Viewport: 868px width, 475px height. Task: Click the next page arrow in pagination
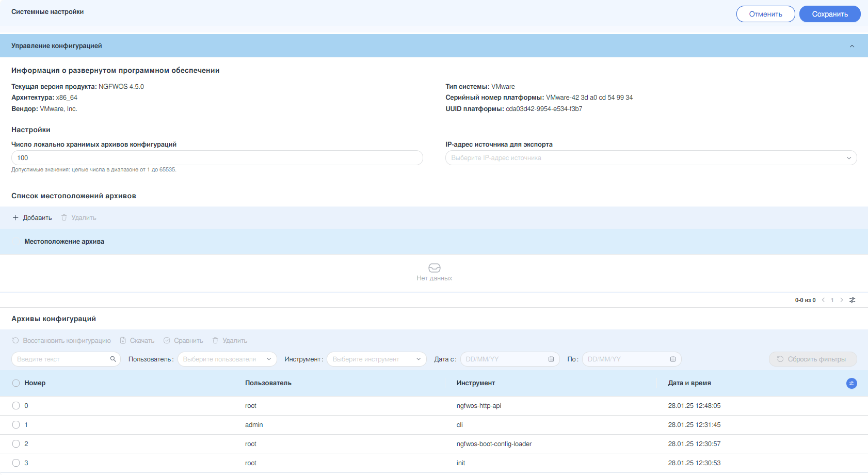(842, 300)
